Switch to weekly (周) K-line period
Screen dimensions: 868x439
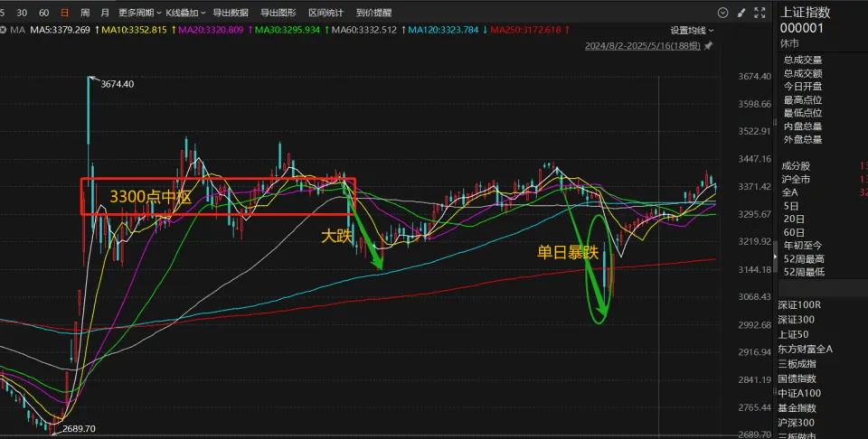(x=84, y=13)
